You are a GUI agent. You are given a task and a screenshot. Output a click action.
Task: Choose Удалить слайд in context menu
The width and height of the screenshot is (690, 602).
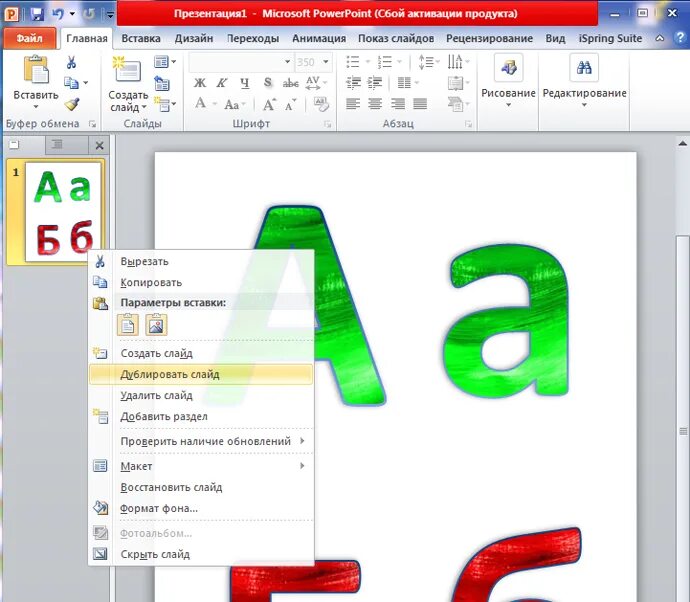(201, 396)
